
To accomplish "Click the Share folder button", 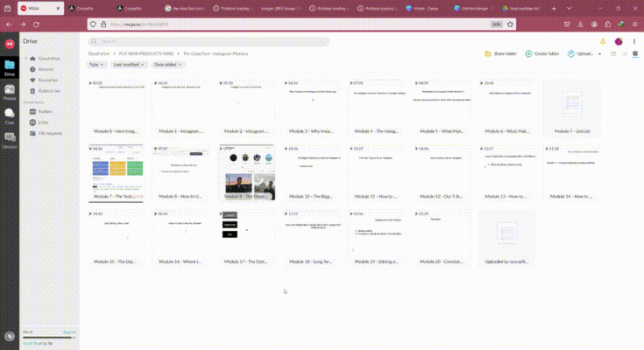I will click(x=500, y=54).
